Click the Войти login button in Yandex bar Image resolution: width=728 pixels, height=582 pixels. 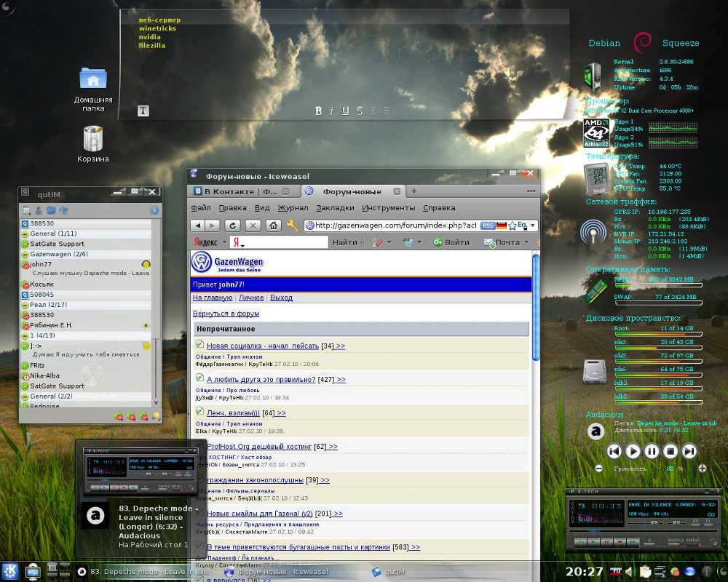452,242
